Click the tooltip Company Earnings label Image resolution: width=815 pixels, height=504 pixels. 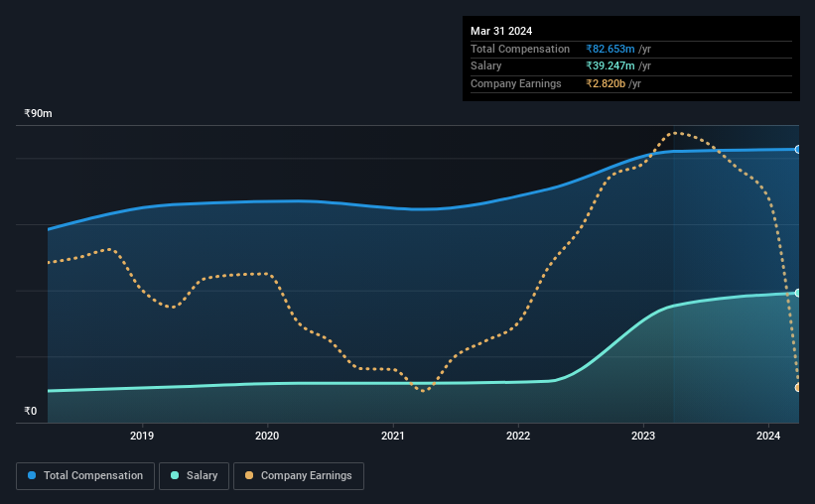tap(515, 83)
